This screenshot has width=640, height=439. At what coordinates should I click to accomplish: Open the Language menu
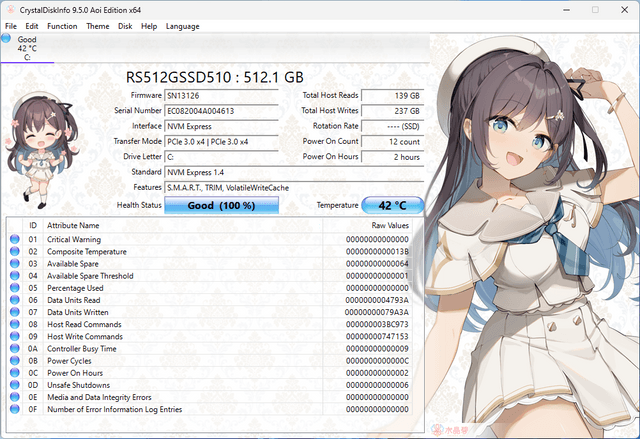coord(182,26)
